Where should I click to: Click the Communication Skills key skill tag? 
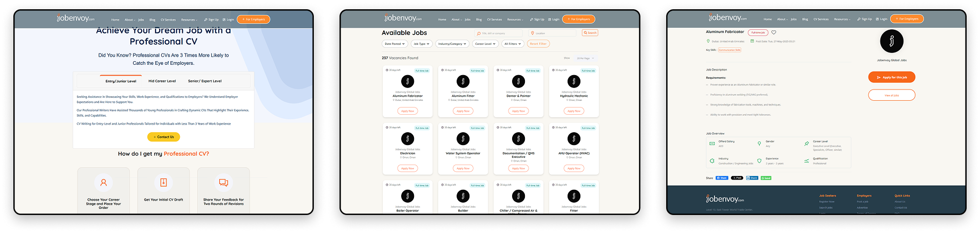pyautogui.click(x=729, y=50)
